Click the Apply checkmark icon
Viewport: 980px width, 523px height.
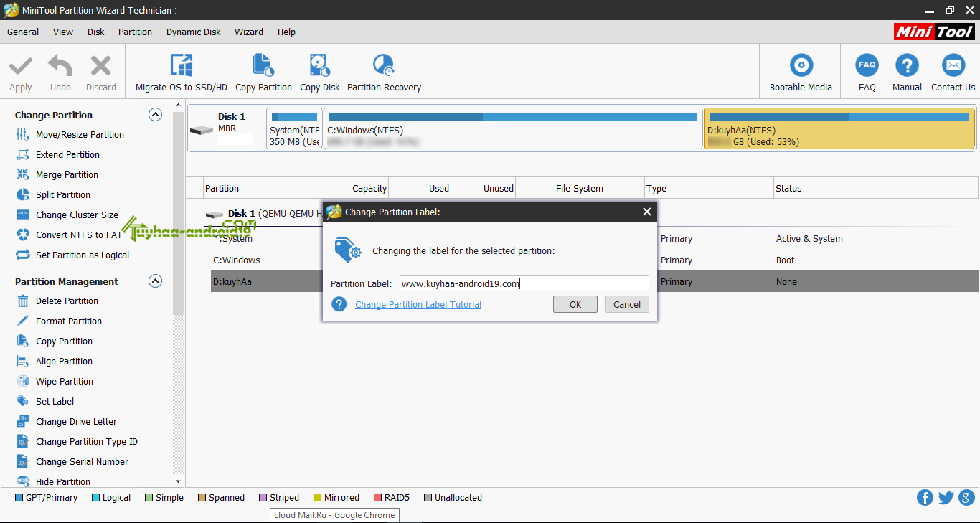20,66
